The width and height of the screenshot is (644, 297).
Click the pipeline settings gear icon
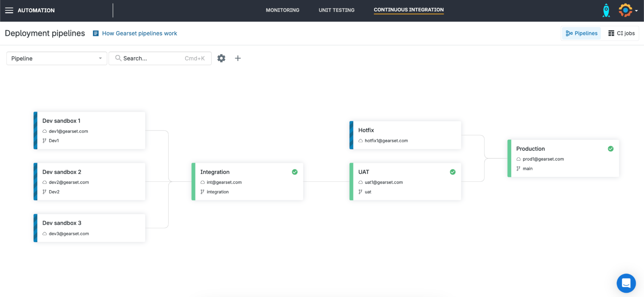coord(221,58)
